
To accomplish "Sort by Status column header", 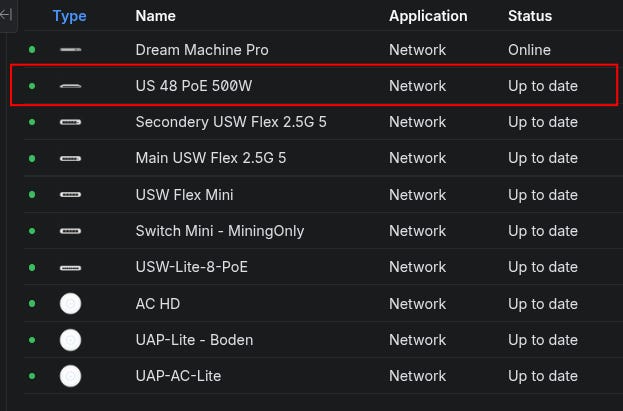I will [x=530, y=16].
